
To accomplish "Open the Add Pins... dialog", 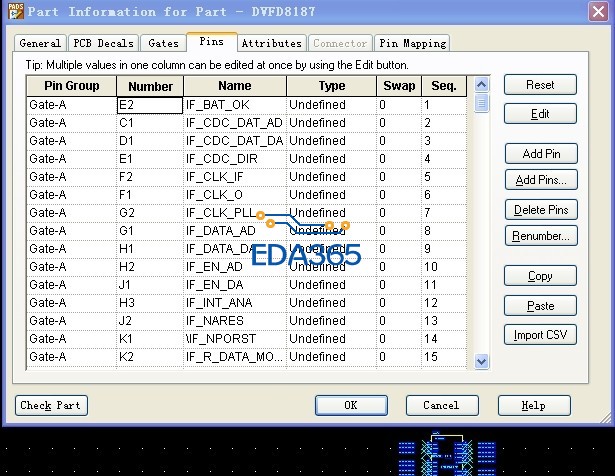I will coord(541,180).
